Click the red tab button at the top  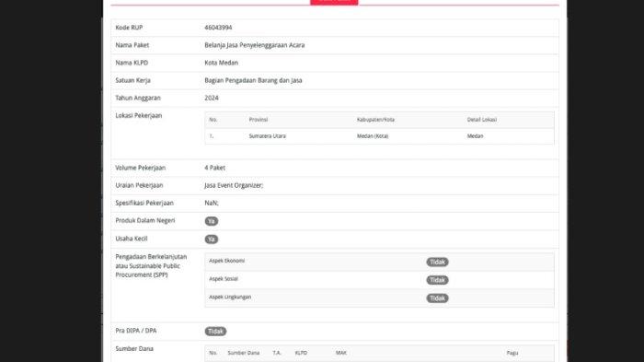click(334, 2)
